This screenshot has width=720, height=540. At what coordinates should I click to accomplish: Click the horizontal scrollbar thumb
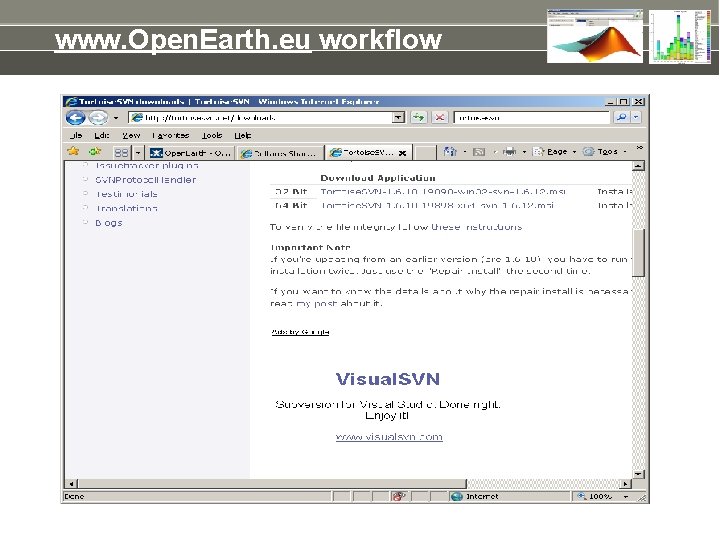pyautogui.click(x=272, y=484)
